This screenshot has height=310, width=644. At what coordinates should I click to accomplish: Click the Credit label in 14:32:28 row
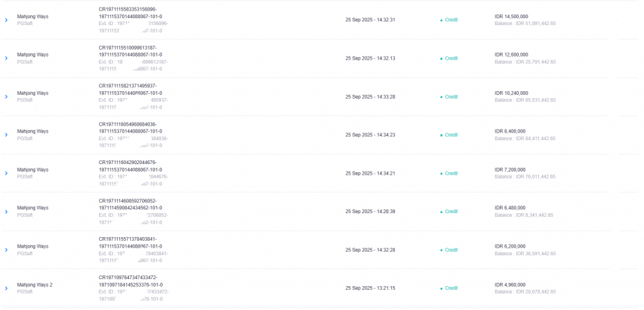(451, 250)
